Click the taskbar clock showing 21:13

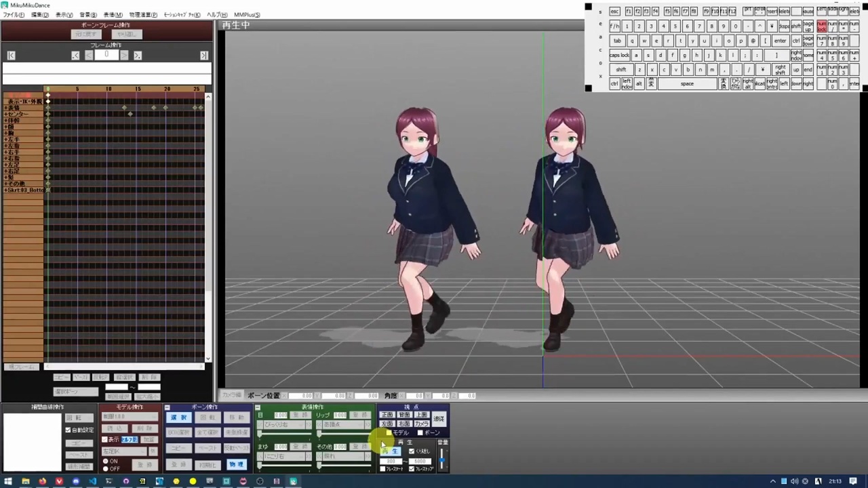[835, 482]
